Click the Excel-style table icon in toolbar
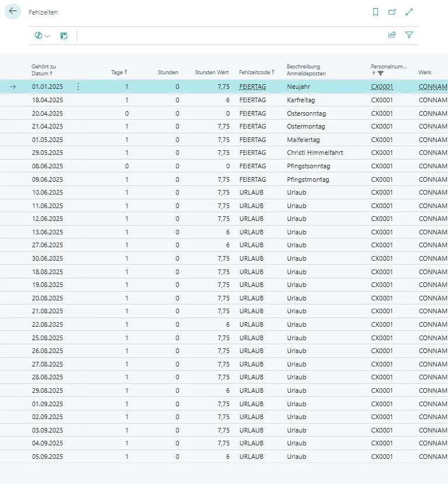 tap(64, 36)
